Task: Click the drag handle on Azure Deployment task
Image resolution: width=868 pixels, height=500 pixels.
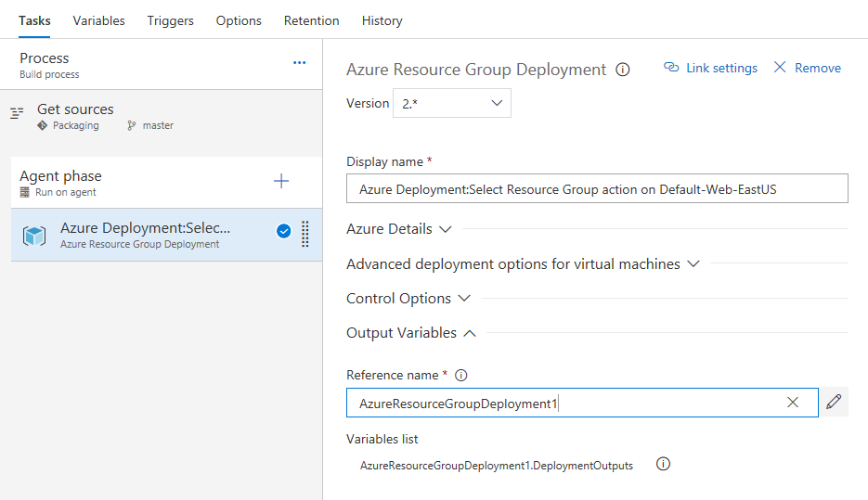Action: pos(305,234)
